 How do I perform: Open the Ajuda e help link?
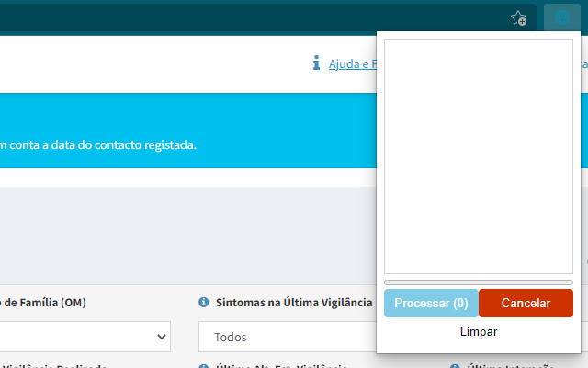click(353, 63)
